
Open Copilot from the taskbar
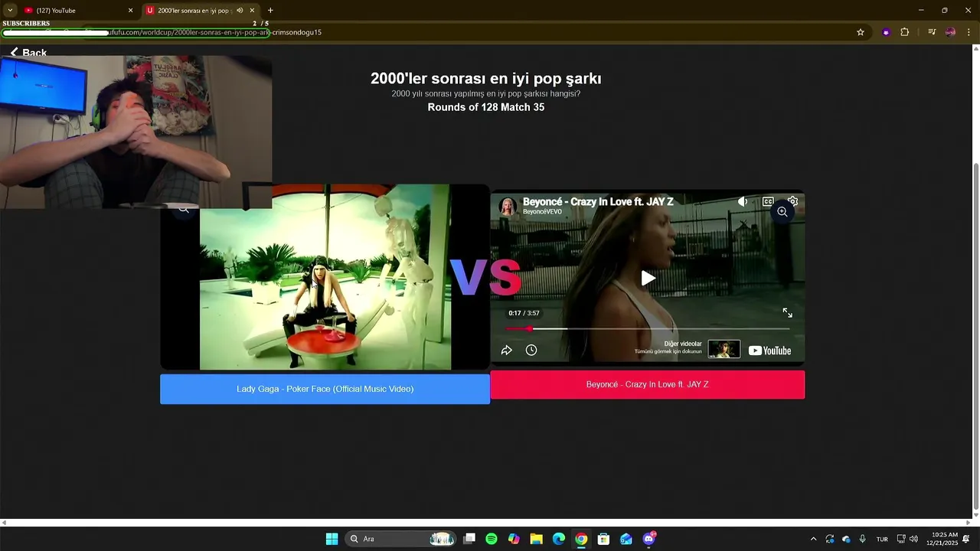(514, 539)
